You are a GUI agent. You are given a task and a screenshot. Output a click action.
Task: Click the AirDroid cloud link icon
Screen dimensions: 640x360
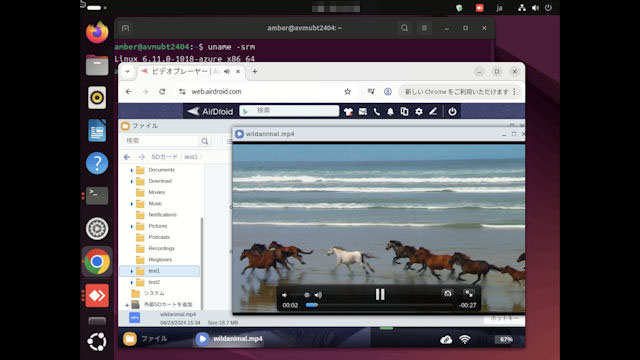coord(446,340)
